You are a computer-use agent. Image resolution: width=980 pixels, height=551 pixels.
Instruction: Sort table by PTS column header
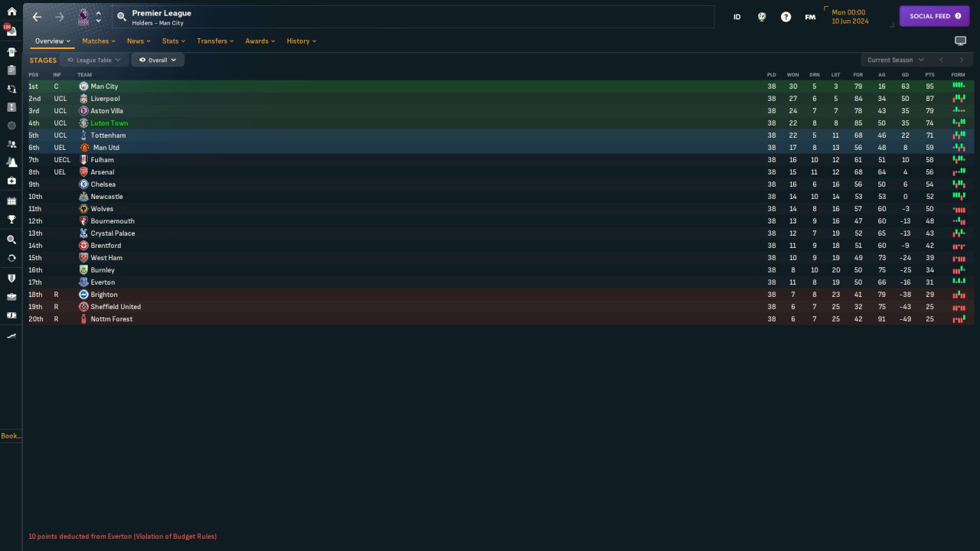[929, 75]
